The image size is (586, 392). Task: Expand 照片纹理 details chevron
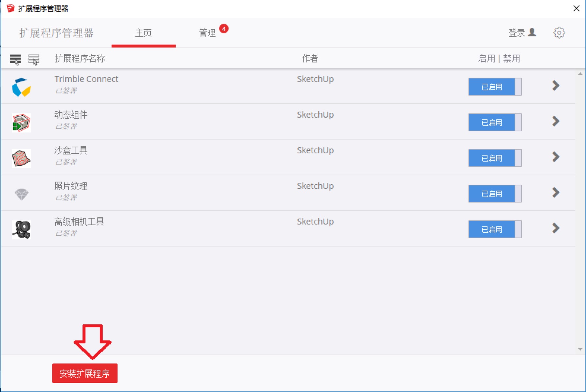pyautogui.click(x=556, y=193)
